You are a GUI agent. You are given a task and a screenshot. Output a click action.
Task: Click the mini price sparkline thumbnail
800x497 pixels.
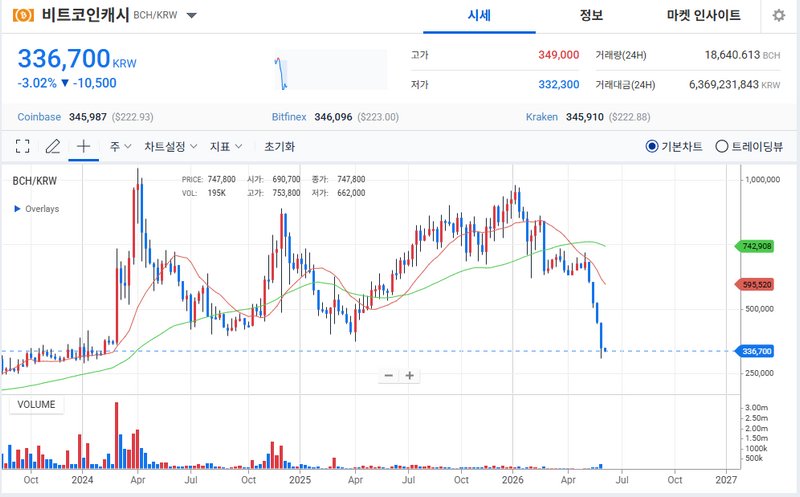point(331,70)
